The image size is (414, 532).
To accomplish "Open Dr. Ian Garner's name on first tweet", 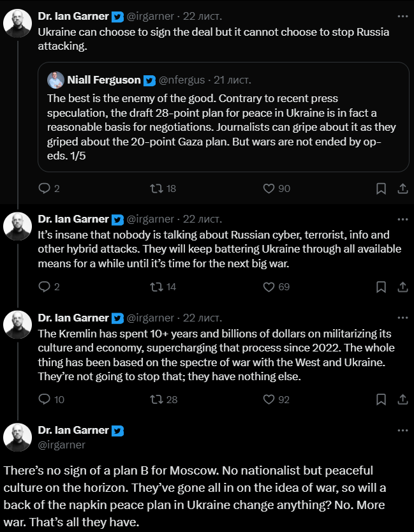I will [x=73, y=16].
